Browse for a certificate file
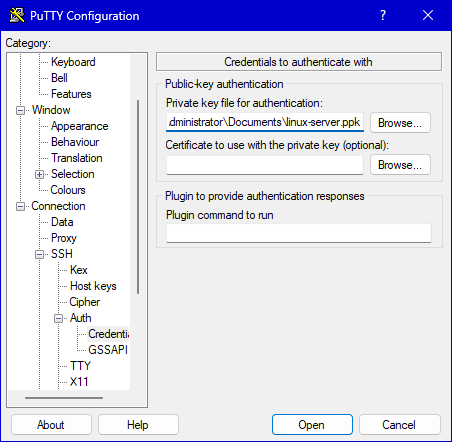 point(400,165)
